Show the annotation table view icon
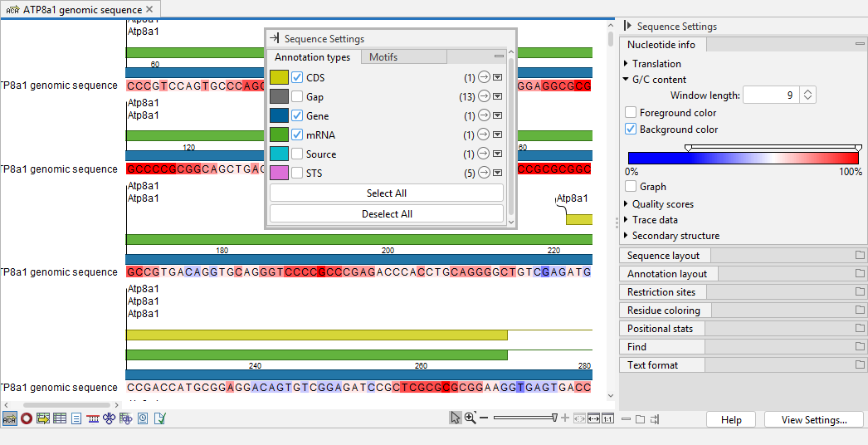This screenshot has height=445, width=868. click(x=42, y=419)
